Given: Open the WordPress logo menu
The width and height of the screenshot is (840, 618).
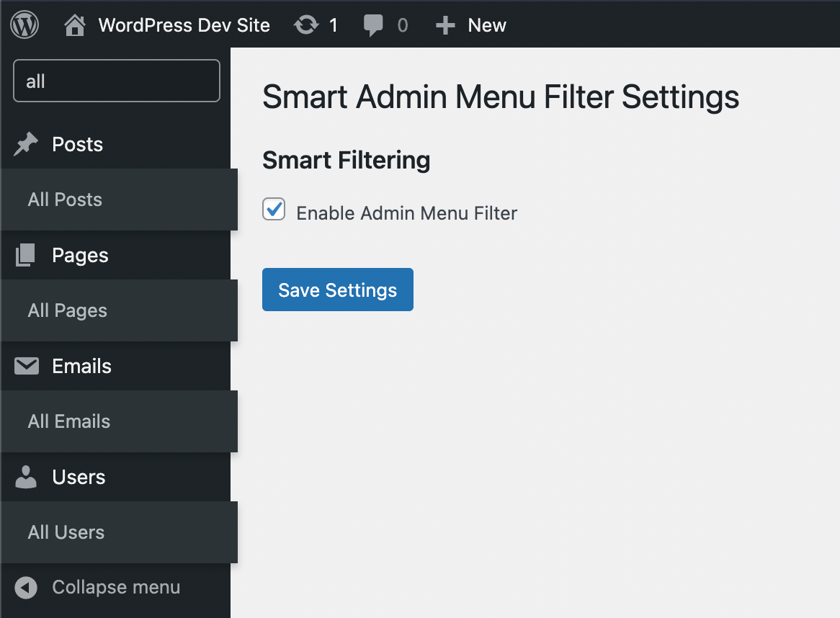Looking at the screenshot, I should 24,24.
